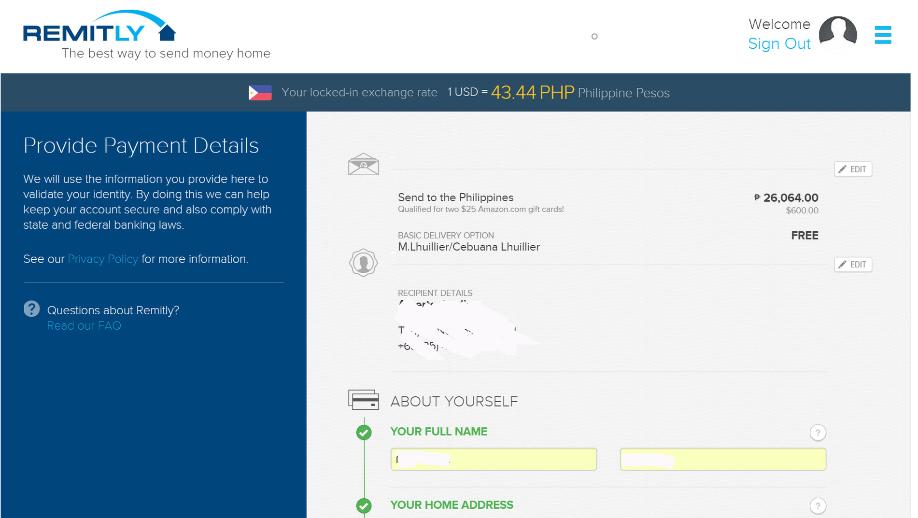The width and height of the screenshot is (918, 518).
Task: Focus the last name input field
Action: click(x=723, y=459)
